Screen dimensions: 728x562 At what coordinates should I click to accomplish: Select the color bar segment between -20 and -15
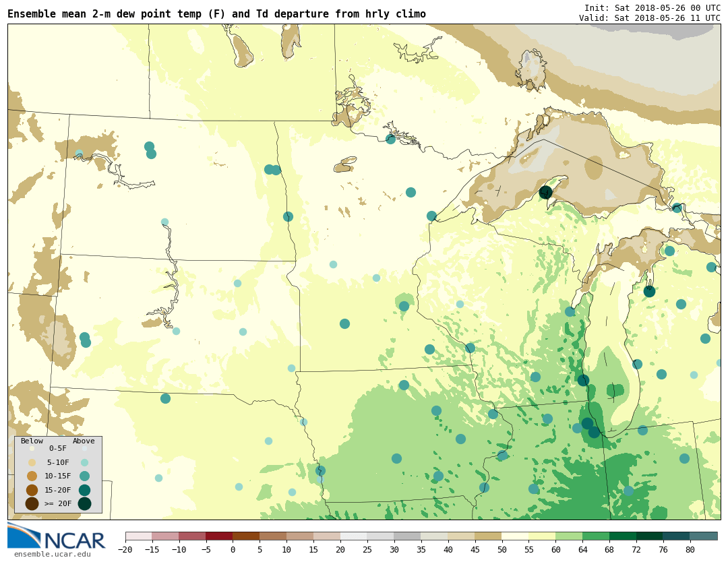coord(139,536)
